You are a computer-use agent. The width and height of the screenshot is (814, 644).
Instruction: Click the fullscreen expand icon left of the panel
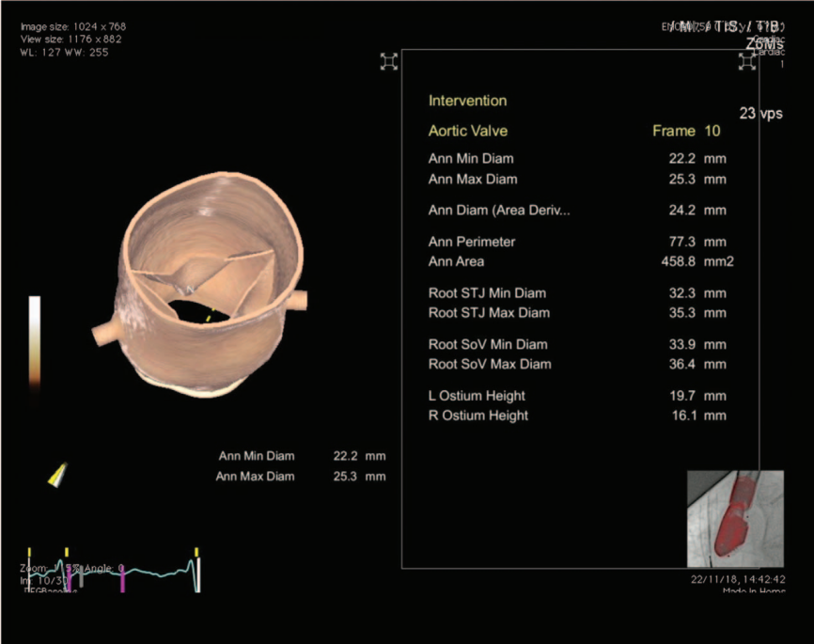click(389, 61)
